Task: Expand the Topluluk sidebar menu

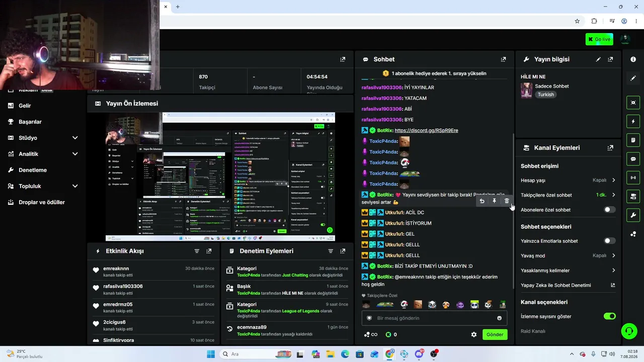Action: [x=43, y=186]
